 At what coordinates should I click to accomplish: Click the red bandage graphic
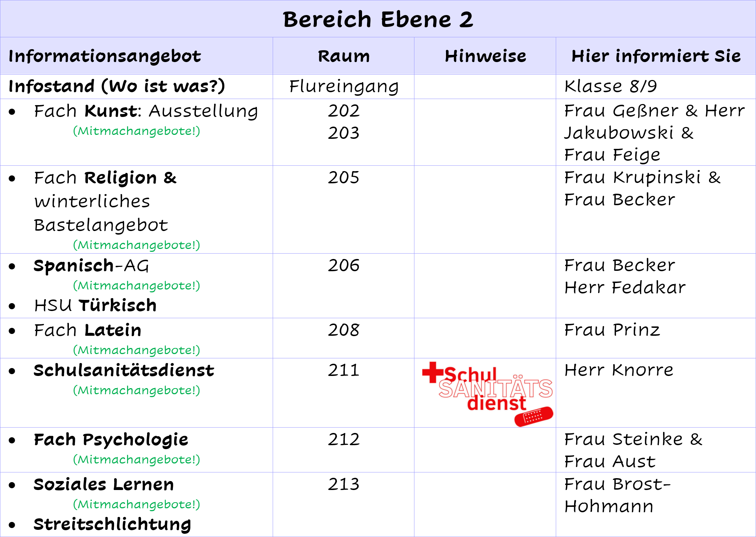pos(534,416)
